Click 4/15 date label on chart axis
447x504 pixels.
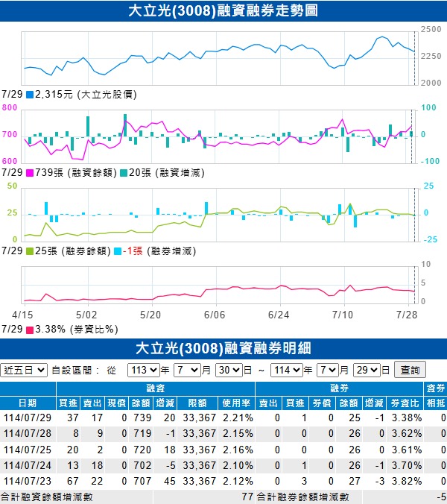[x=22, y=315]
